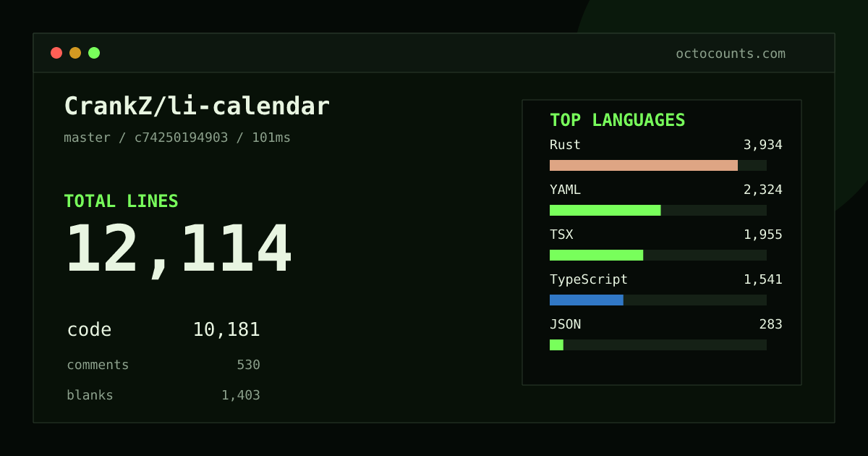Click the TSX progress bar
The height and width of the screenshot is (456, 868).
[x=658, y=256]
